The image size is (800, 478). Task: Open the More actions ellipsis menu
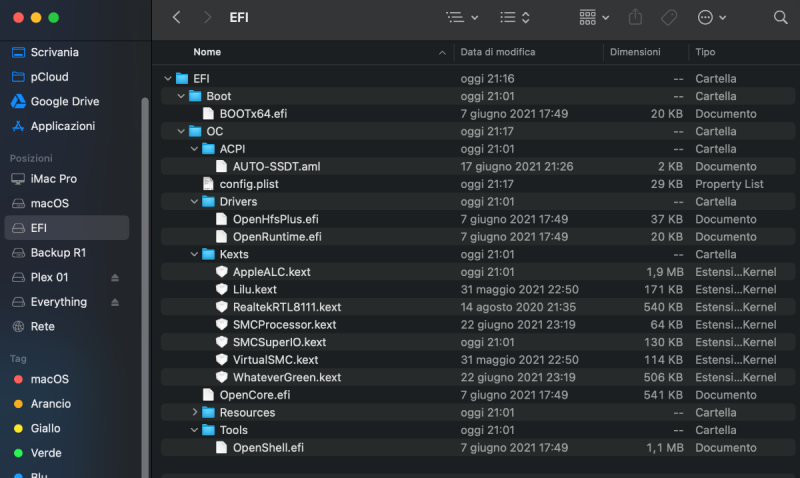point(711,17)
